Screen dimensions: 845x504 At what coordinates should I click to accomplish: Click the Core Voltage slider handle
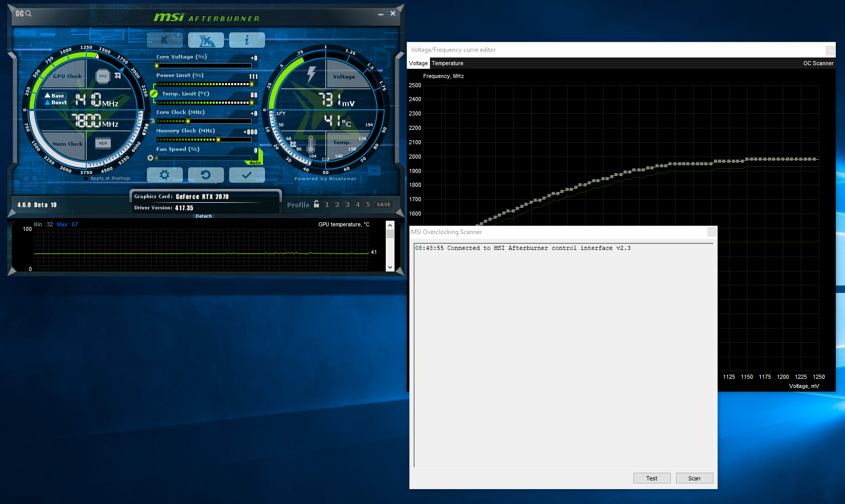point(157,66)
